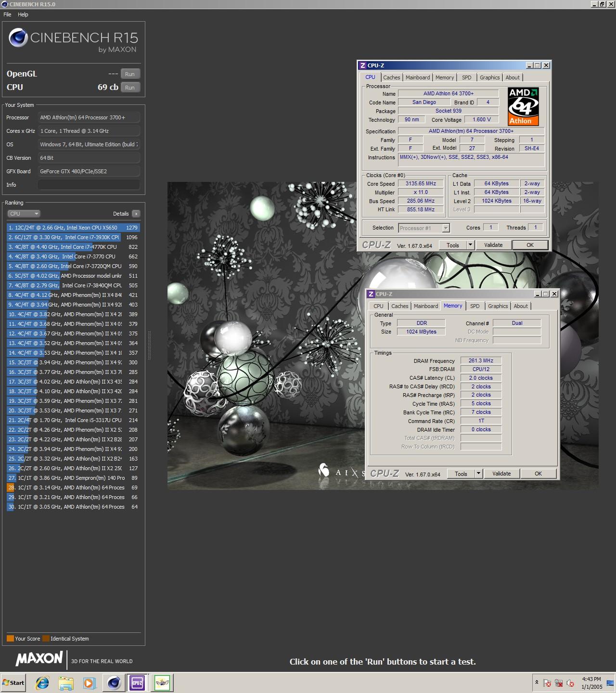This screenshot has height=693, width=616.
Task: Click Validate in upper CPU-Z window
Action: tap(493, 245)
